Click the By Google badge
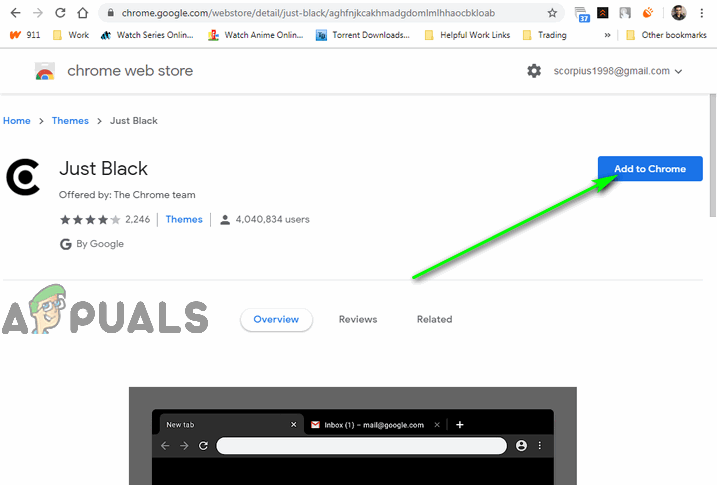This screenshot has width=717, height=485. click(x=92, y=244)
